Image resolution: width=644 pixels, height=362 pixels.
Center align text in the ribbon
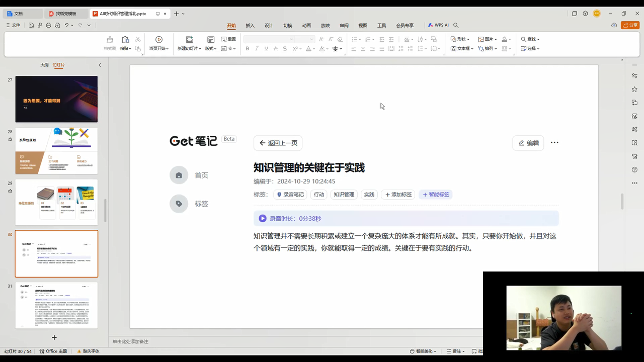[363, 49]
